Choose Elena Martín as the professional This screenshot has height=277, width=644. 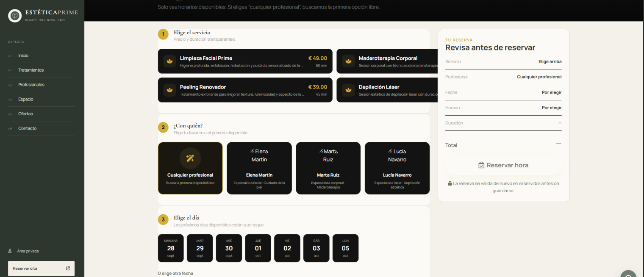[259, 168]
